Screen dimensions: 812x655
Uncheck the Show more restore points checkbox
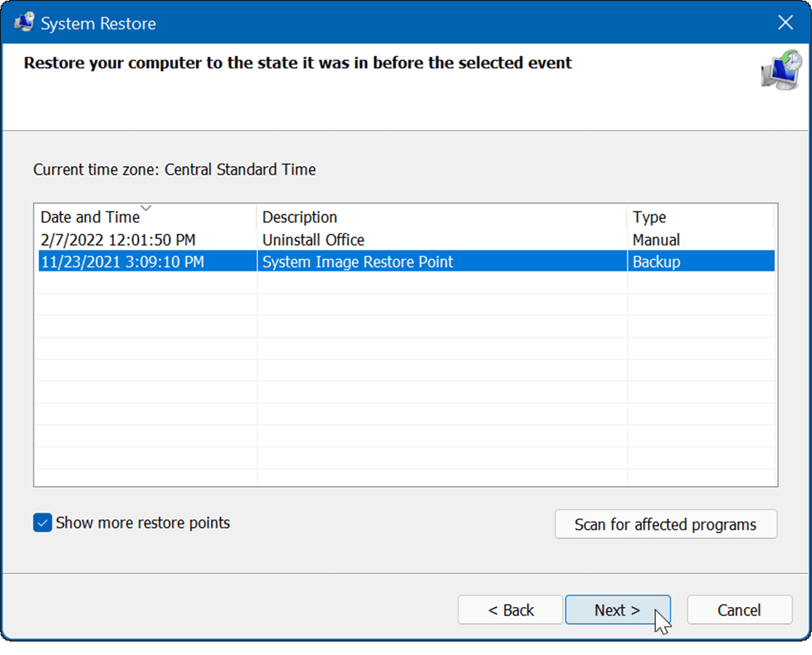coord(43,523)
